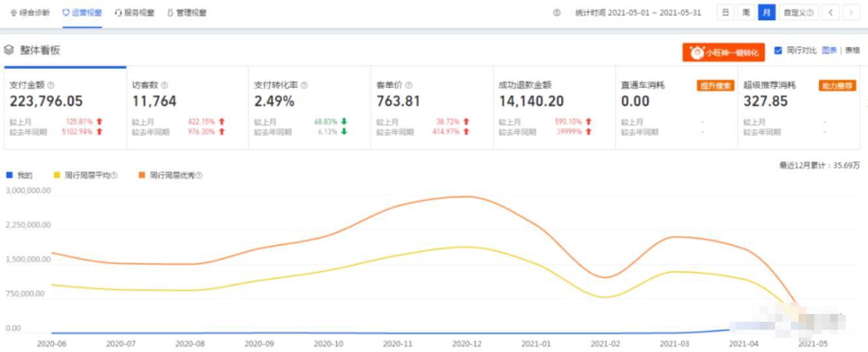Click the 小旺神一键转化 orange button

coord(723,52)
